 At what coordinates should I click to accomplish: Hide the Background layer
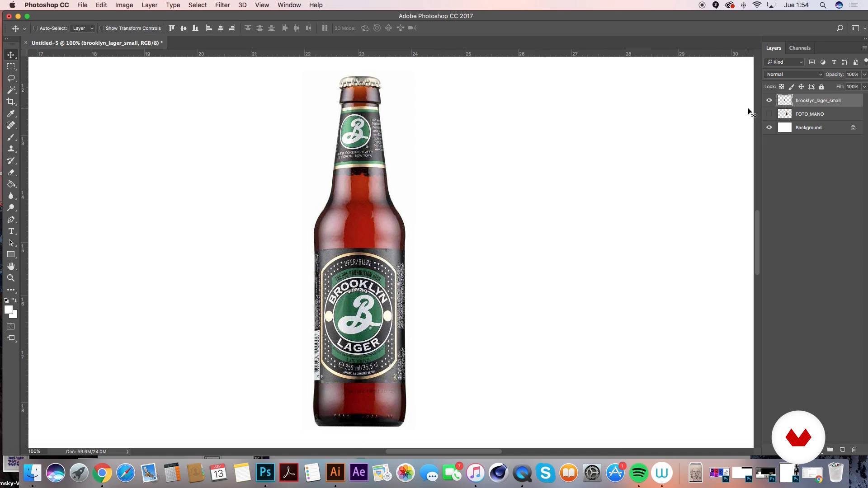click(x=769, y=127)
